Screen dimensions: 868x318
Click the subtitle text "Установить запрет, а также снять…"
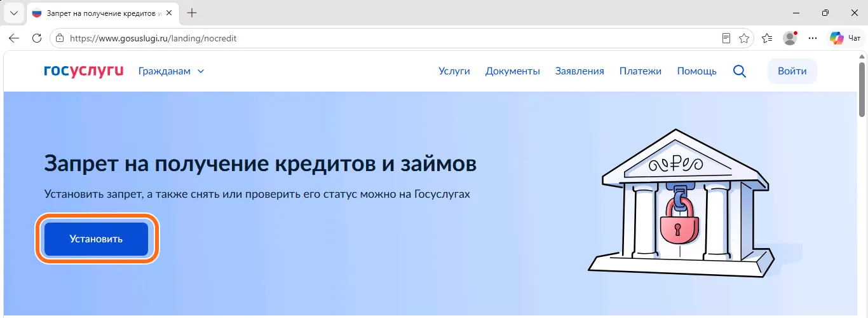tap(257, 194)
